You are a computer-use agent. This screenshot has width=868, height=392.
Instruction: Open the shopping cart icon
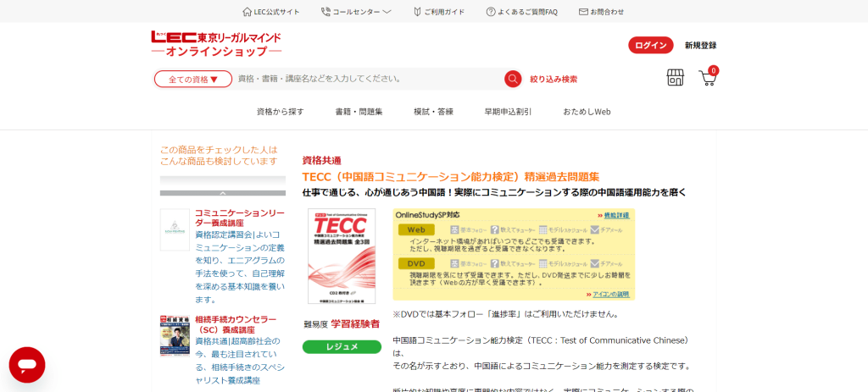pyautogui.click(x=708, y=77)
